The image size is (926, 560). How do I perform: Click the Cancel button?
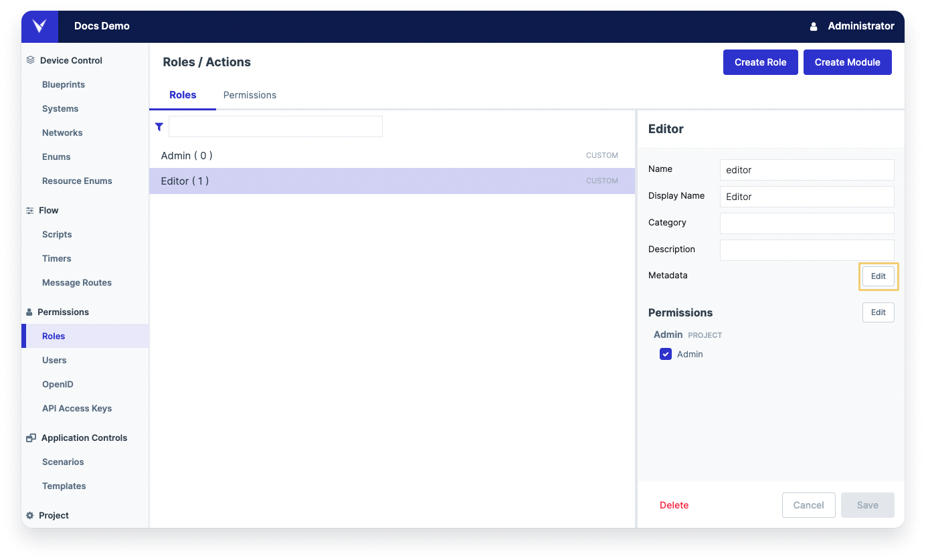809,505
